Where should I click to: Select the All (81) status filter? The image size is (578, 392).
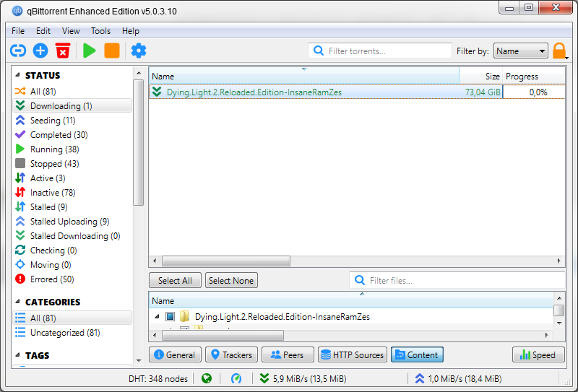(72, 91)
